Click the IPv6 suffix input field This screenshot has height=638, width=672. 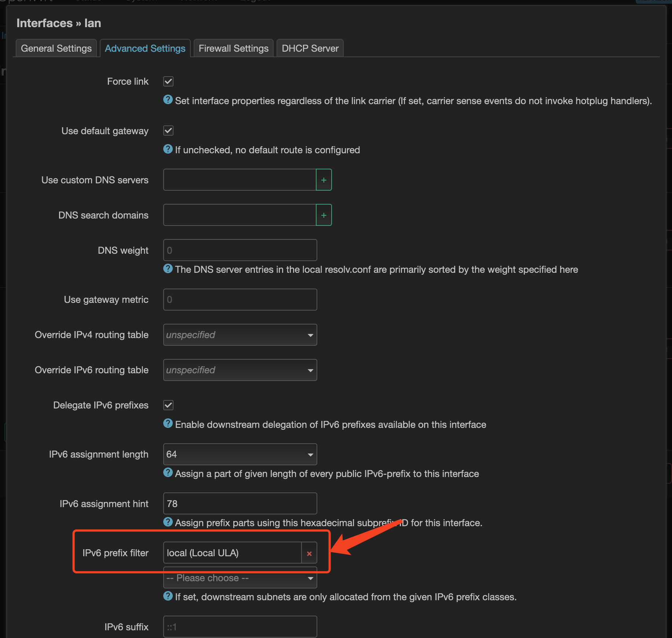tap(240, 627)
